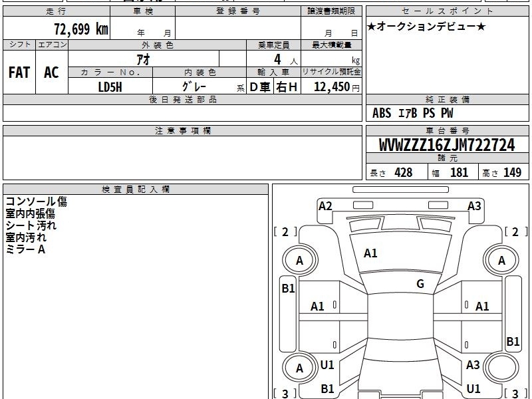Viewport: 532px width, 399px height.
Task: Click the エアコン header cell
Action: [x=52, y=45]
